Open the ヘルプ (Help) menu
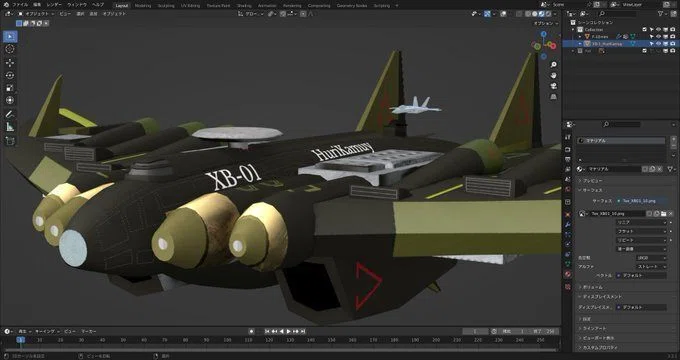680x360 pixels. 98,5
